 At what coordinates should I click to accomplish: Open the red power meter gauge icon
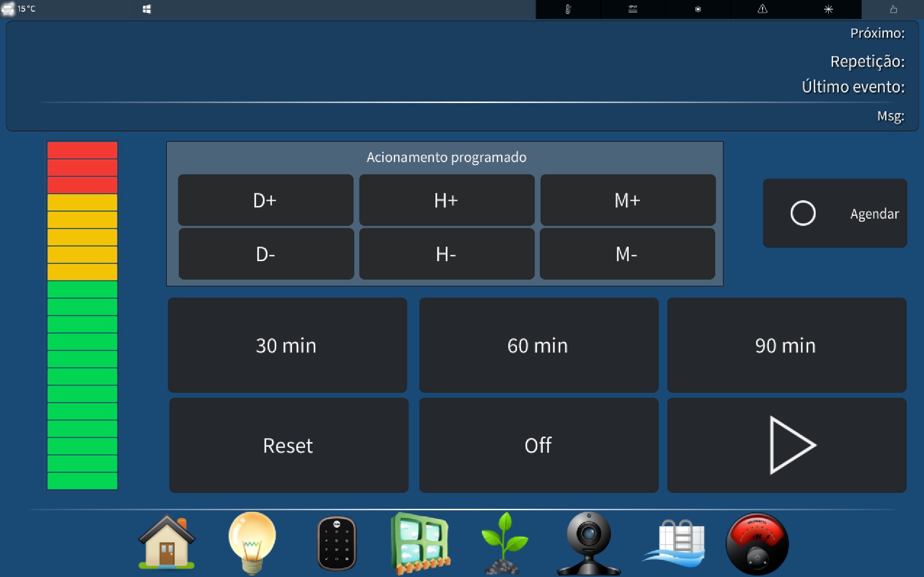click(757, 544)
